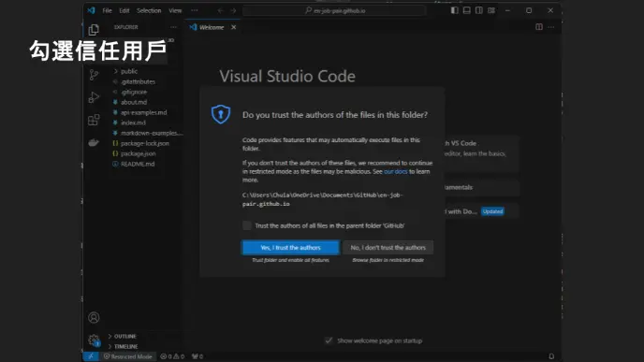Click the command center search box
This screenshot has width=644, height=362.
pos(334,10)
